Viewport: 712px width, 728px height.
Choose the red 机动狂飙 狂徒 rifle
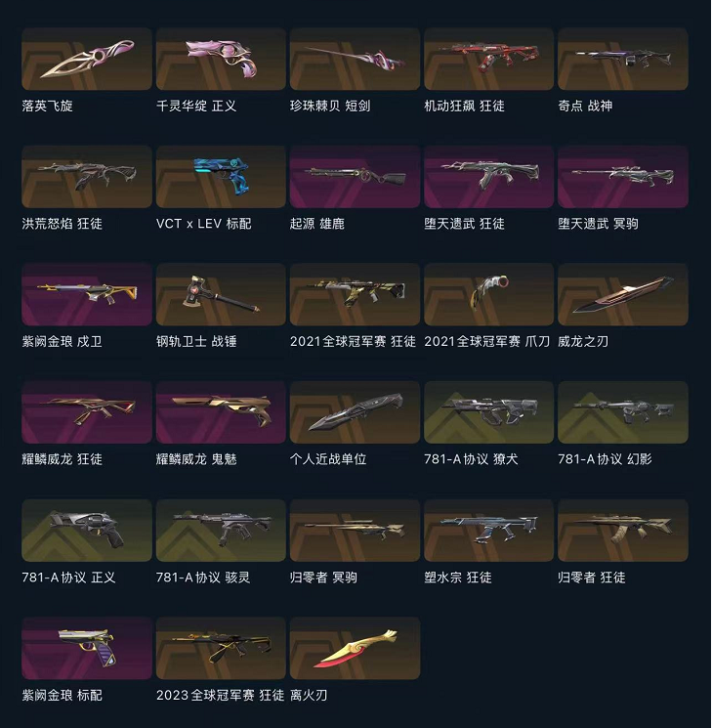click(488, 59)
